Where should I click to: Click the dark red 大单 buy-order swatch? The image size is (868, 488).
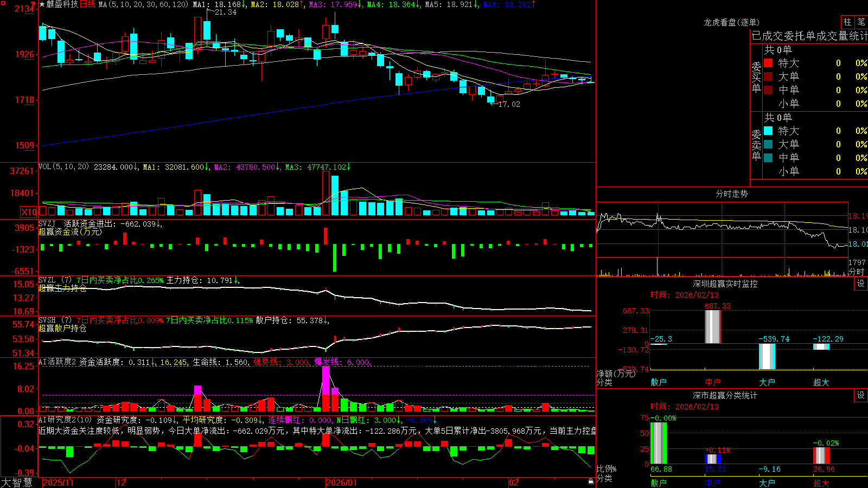[768, 76]
